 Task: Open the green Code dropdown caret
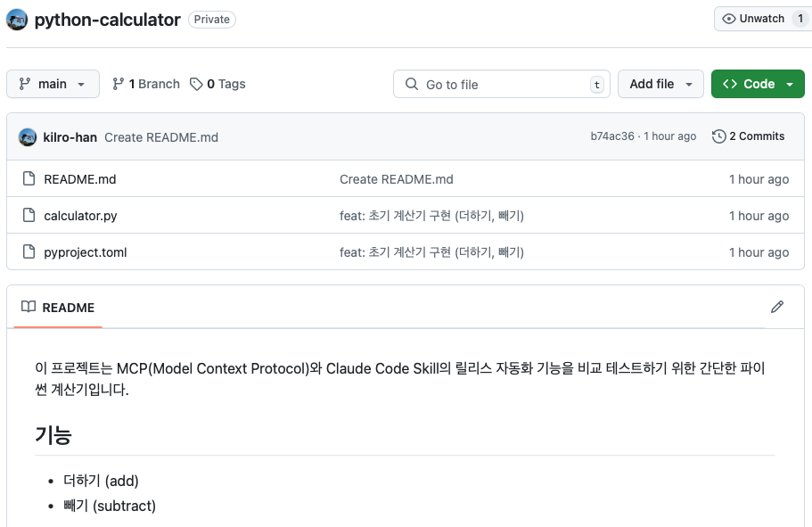click(x=790, y=85)
